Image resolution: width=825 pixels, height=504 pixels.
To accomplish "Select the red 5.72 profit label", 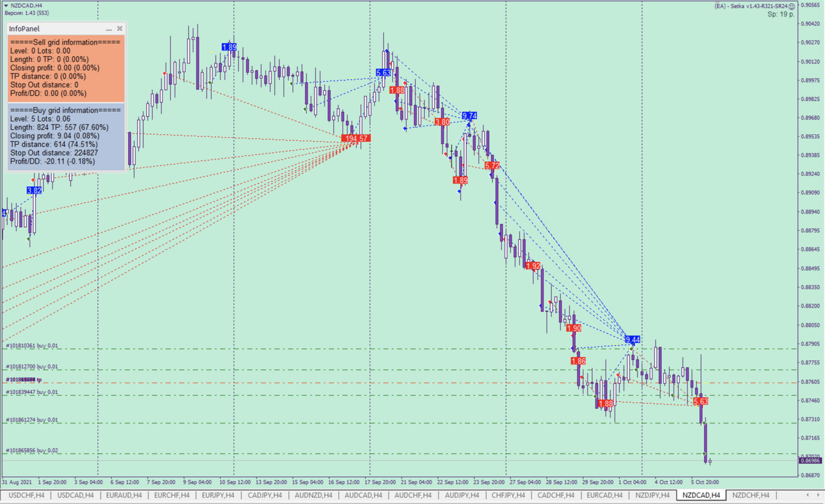I will tap(492, 166).
